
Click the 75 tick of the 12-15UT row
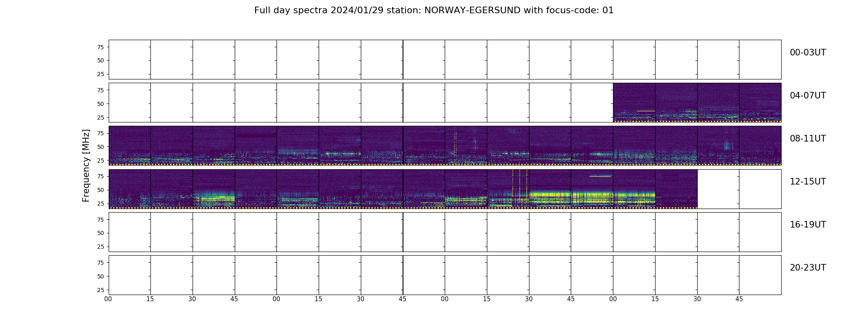(x=100, y=176)
